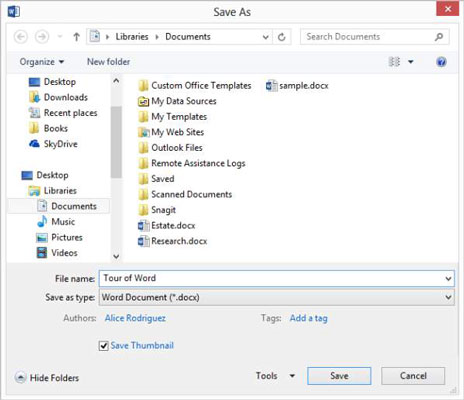The width and height of the screenshot is (464, 400).
Task: Select the Saved folder
Action: coord(156,179)
